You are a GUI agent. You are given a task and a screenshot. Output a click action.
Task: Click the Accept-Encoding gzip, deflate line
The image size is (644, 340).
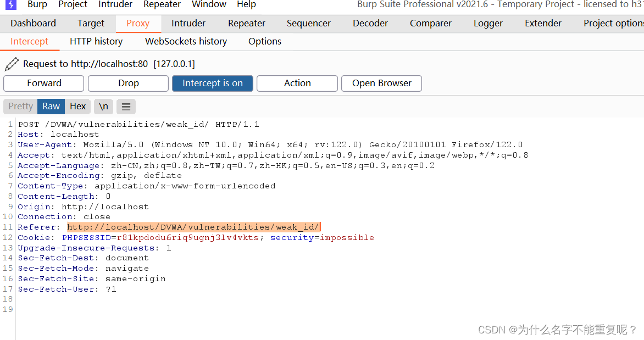[x=100, y=176]
